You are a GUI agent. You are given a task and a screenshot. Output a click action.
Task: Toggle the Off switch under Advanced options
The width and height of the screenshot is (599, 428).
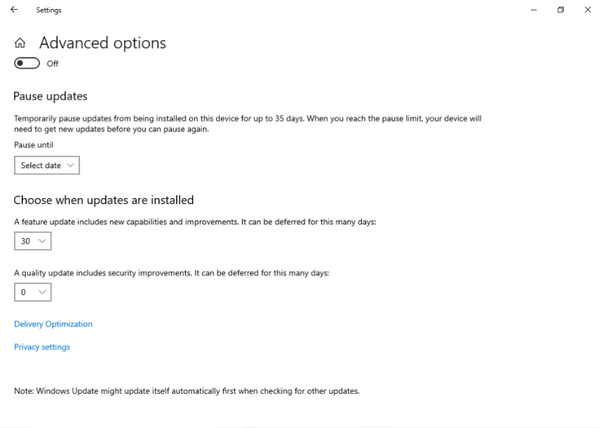point(27,63)
